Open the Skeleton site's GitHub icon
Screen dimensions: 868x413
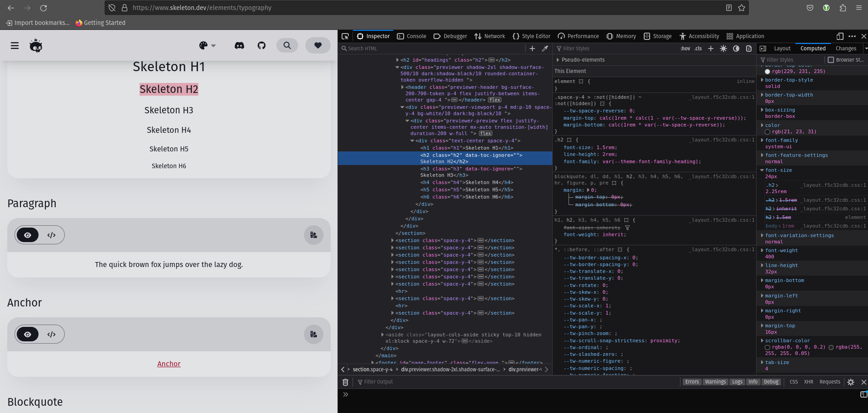(261, 45)
